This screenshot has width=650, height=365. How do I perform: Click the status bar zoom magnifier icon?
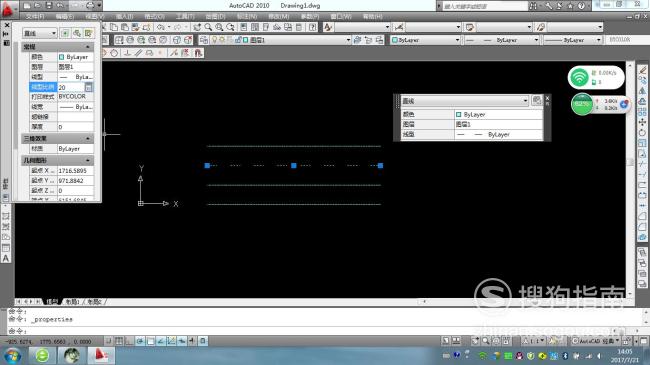point(485,341)
